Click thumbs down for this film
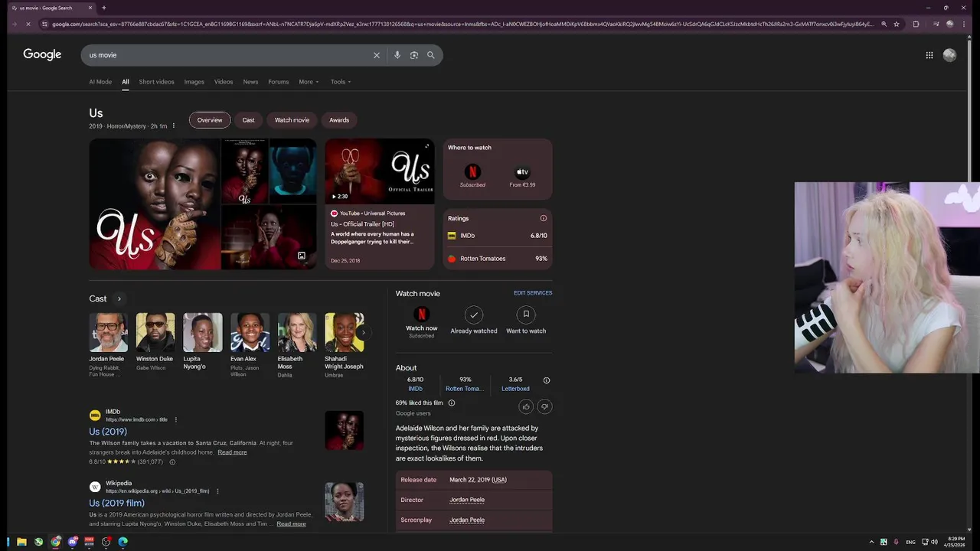980x551 pixels. [544, 406]
